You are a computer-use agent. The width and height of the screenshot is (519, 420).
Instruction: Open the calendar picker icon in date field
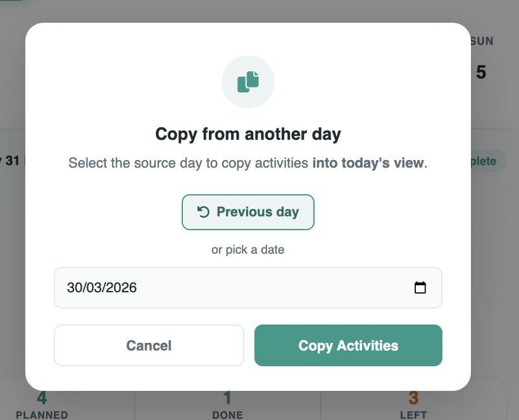point(420,288)
